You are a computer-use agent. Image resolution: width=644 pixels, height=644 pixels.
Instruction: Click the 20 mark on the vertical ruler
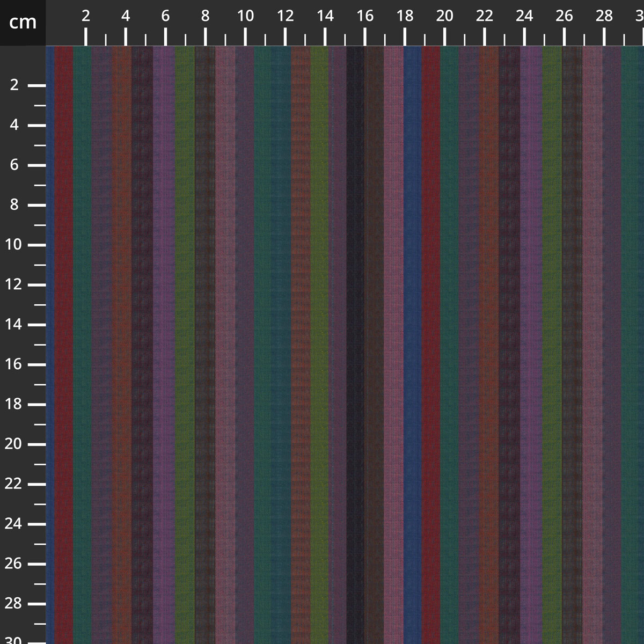point(14,444)
